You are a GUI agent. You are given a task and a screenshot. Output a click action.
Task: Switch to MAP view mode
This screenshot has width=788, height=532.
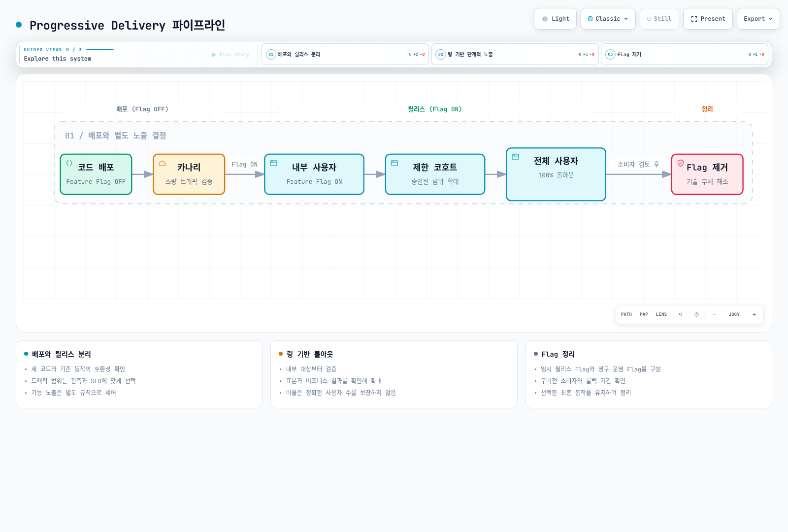pyautogui.click(x=644, y=314)
